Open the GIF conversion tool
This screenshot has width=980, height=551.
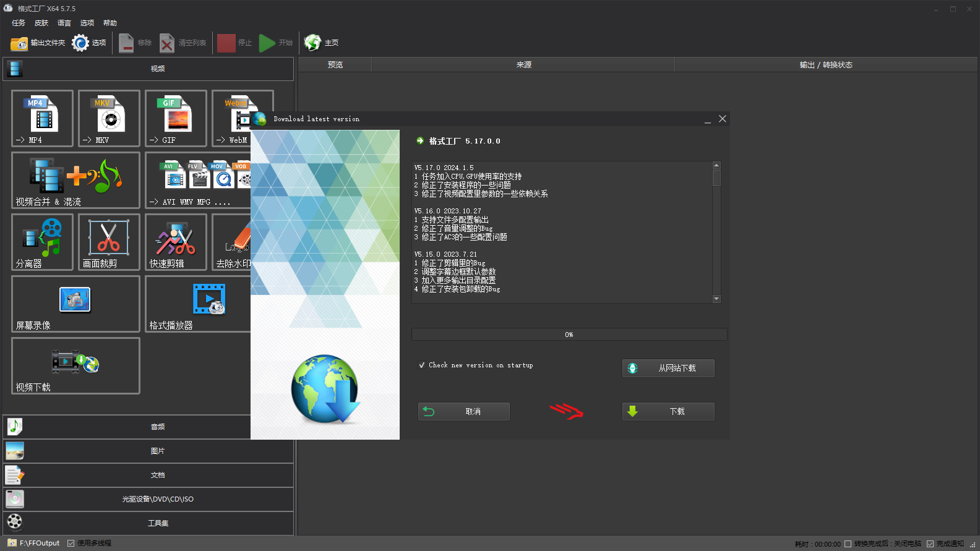pos(176,117)
